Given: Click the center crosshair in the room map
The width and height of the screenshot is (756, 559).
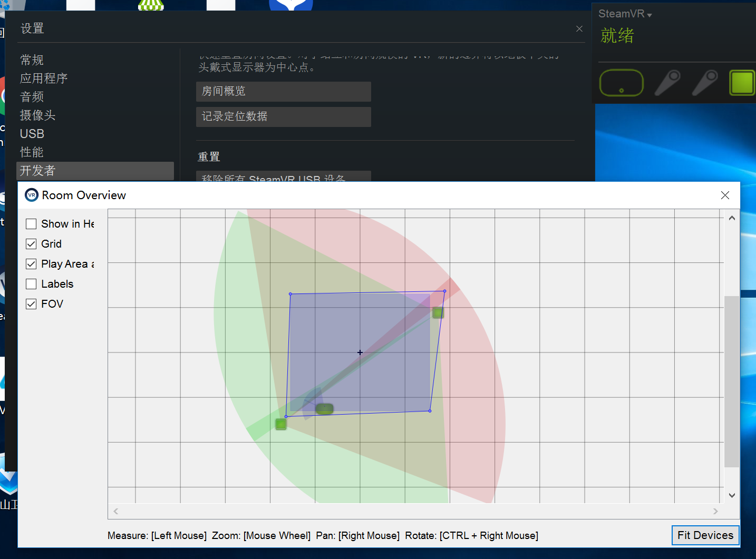Looking at the screenshot, I should (360, 352).
